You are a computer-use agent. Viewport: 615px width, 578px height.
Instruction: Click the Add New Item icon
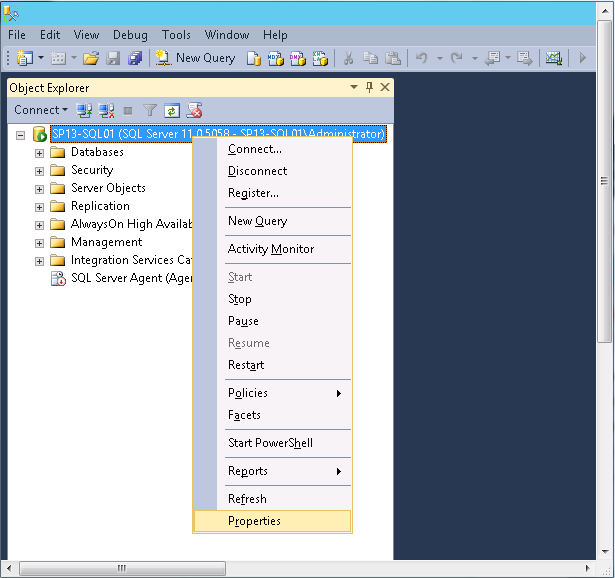point(58,58)
